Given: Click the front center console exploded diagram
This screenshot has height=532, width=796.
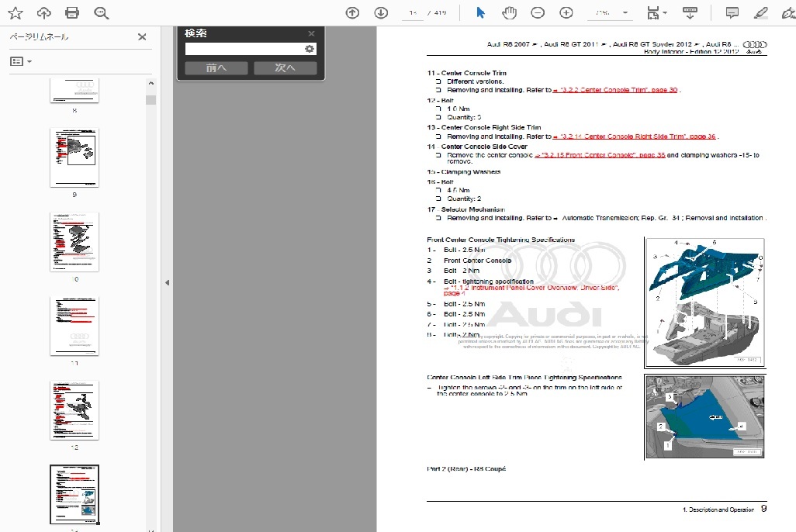Looking at the screenshot, I should [704, 302].
